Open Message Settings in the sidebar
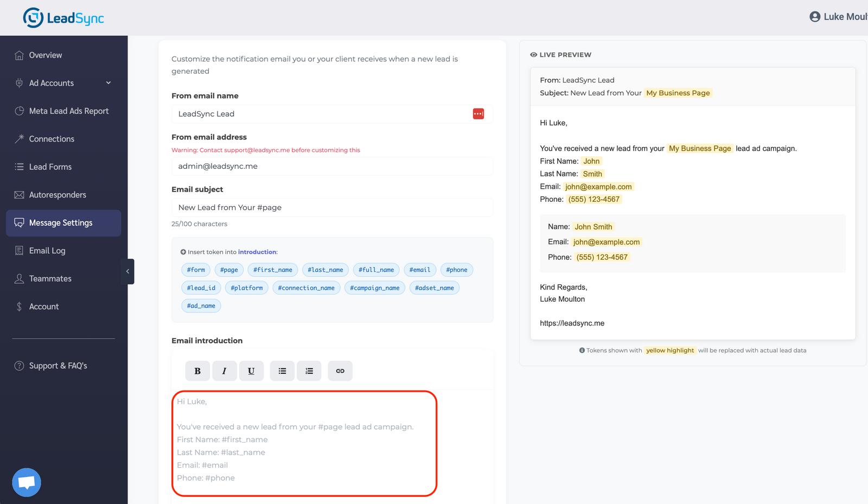The height and width of the screenshot is (504, 868). click(x=61, y=222)
